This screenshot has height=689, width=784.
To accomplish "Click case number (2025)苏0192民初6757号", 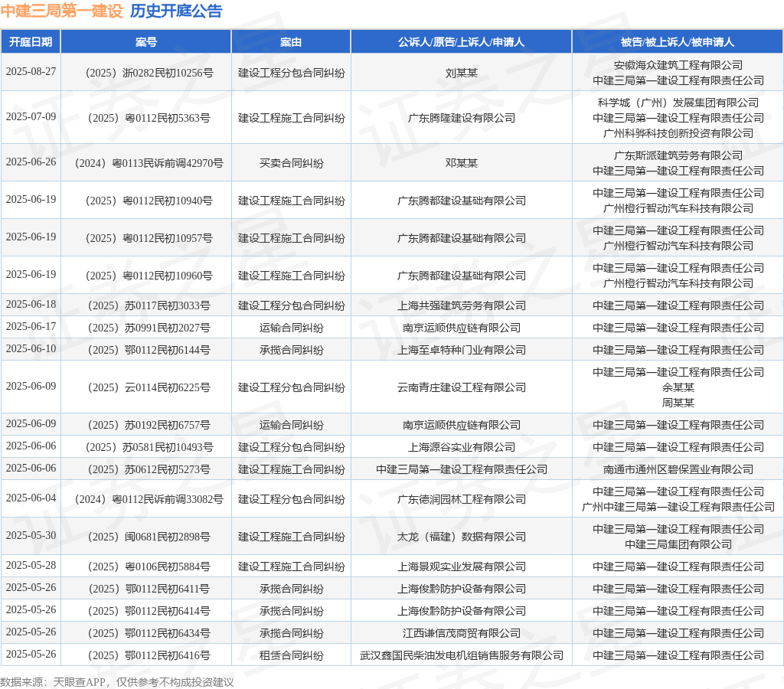I will point(149,425).
